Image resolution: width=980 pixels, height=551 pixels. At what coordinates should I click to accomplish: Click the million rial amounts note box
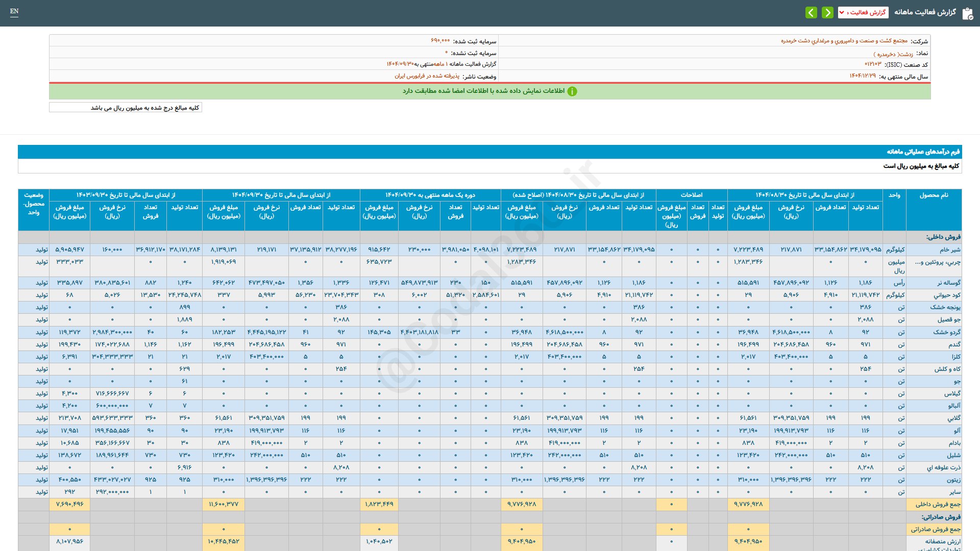coord(126,108)
